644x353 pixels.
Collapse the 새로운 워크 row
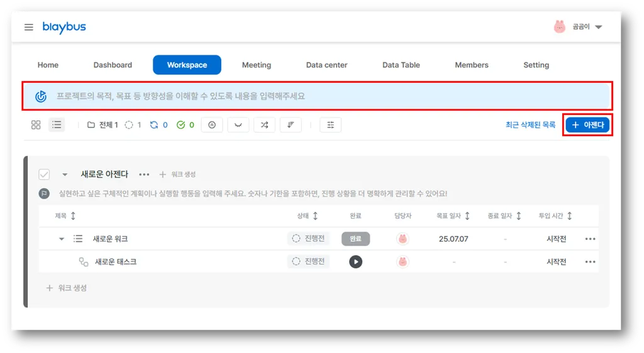coord(62,239)
